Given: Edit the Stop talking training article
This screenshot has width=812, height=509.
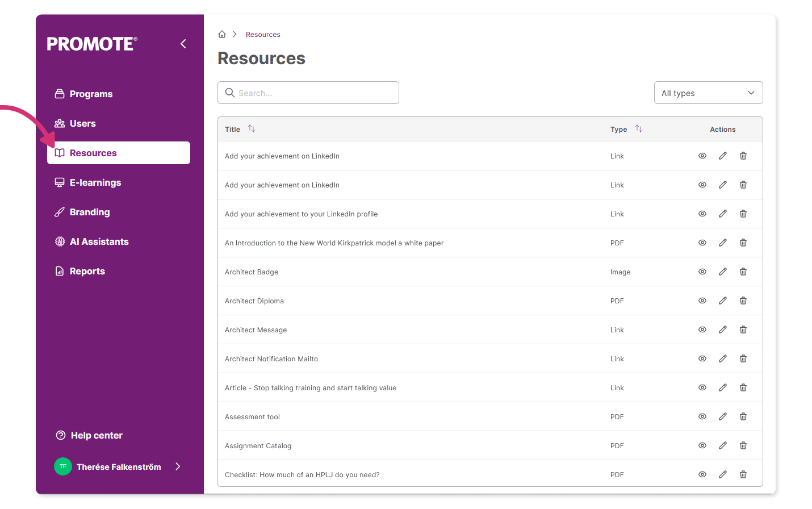Looking at the screenshot, I should pos(723,387).
